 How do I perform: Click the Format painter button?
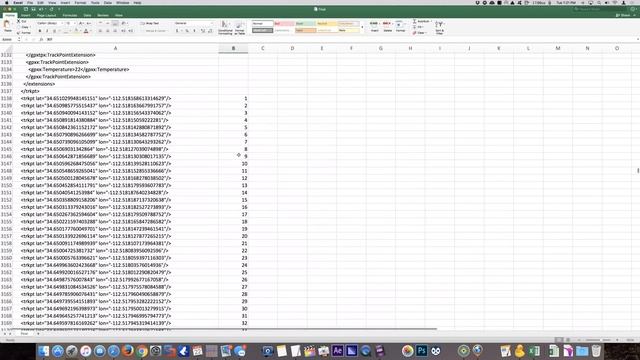click(x=24, y=33)
